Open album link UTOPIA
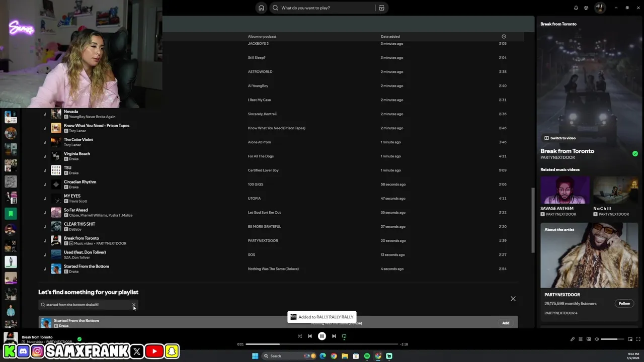Screen dimensions: 644x362 click(254, 198)
